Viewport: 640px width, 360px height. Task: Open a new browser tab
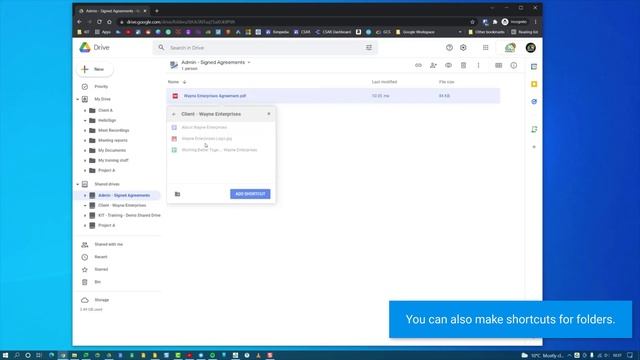(x=157, y=11)
